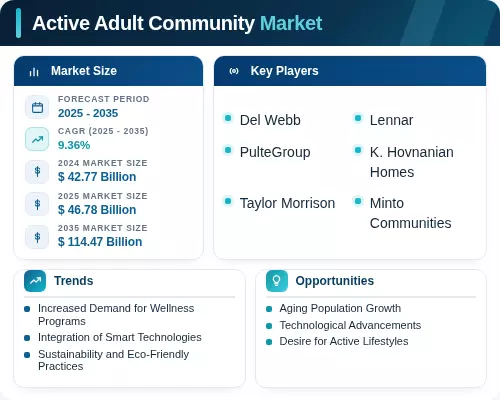The image size is (500, 400).
Task: Click the bullet dot next to K. Hovnanian Homes
Action: pyautogui.click(x=358, y=150)
